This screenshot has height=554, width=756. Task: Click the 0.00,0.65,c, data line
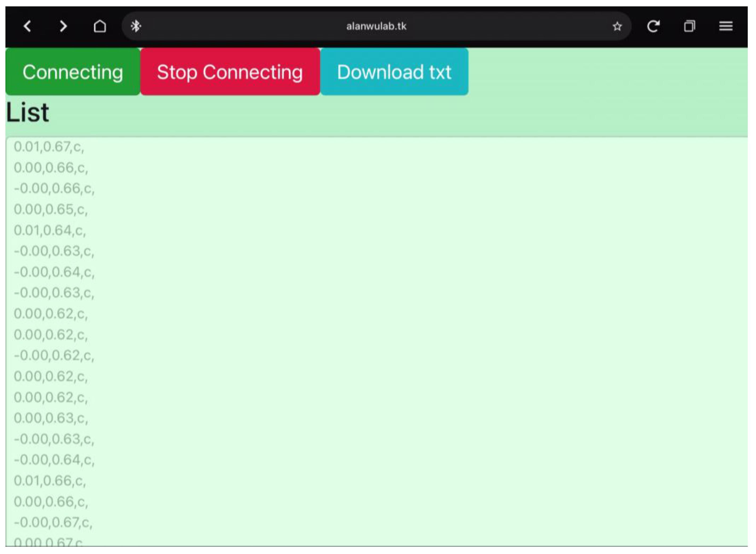pos(51,210)
